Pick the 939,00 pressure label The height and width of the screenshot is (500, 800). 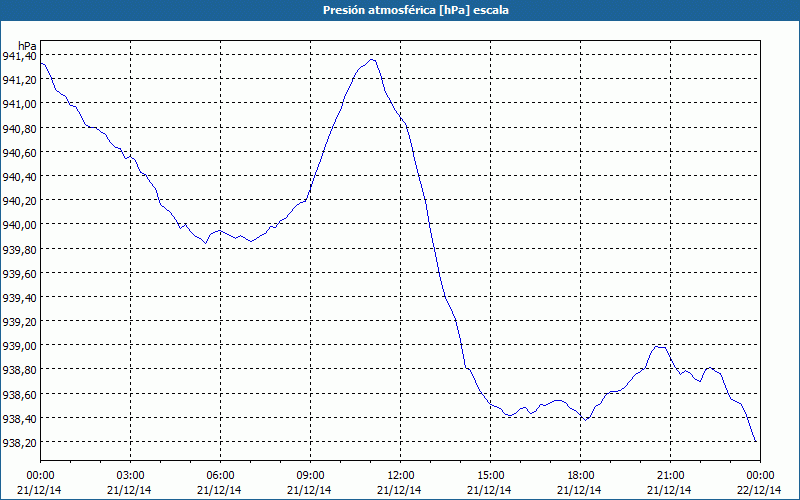point(19,346)
